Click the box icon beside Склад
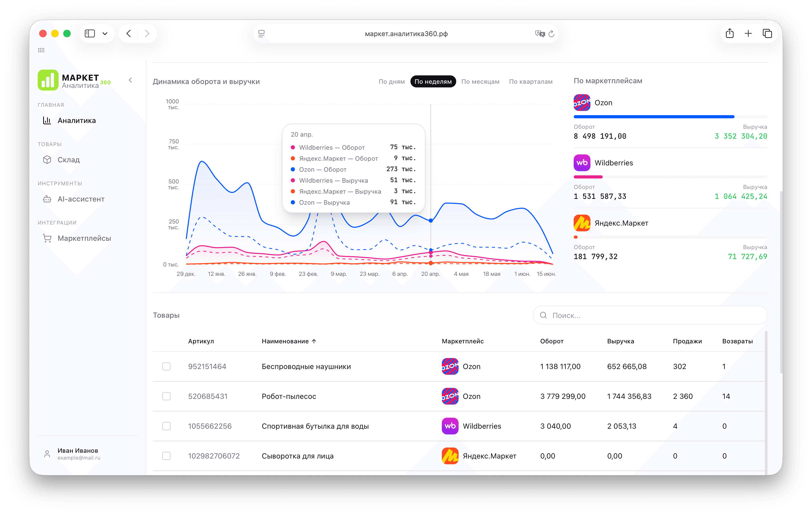 click(x=47, y=160)
